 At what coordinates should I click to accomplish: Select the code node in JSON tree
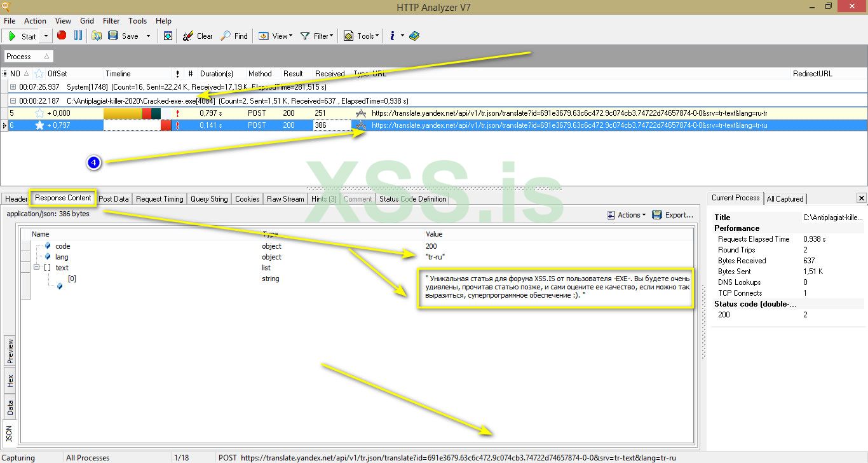click(x=62, y=246)
